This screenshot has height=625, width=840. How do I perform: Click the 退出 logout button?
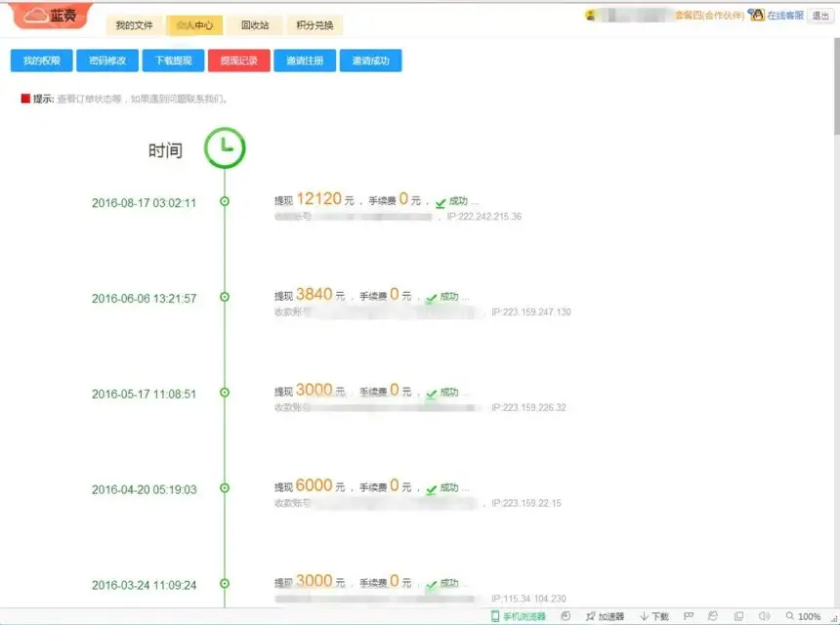point(821,16)
